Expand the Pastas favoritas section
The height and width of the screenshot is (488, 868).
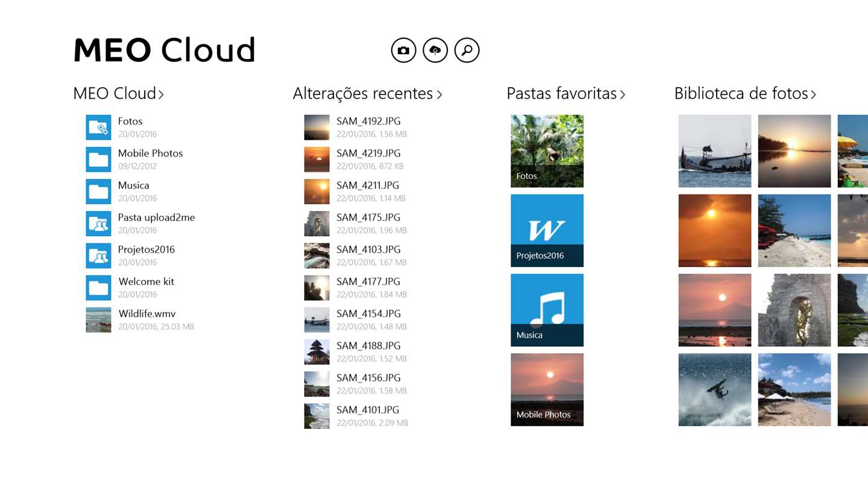565,94
